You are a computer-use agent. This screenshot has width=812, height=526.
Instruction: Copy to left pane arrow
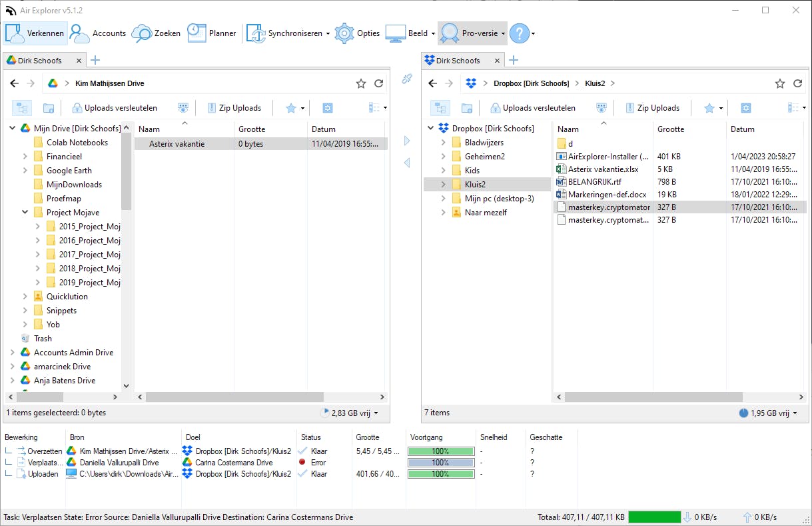click(407, 163)
